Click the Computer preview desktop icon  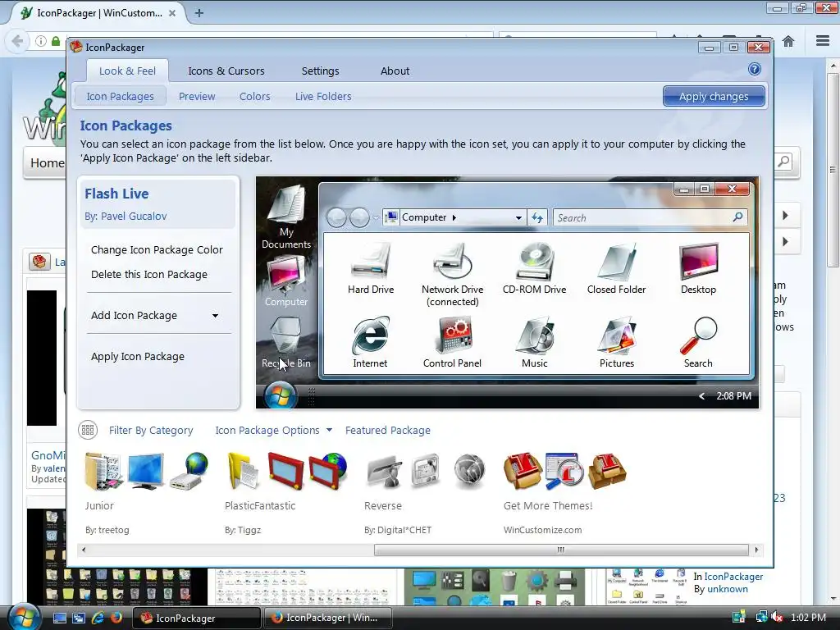(x=286, y=274)
